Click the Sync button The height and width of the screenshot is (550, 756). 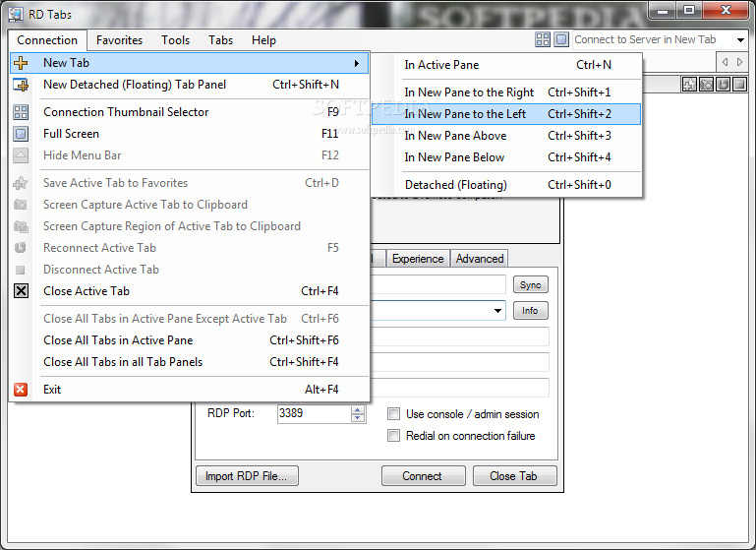tap(530, 284)
